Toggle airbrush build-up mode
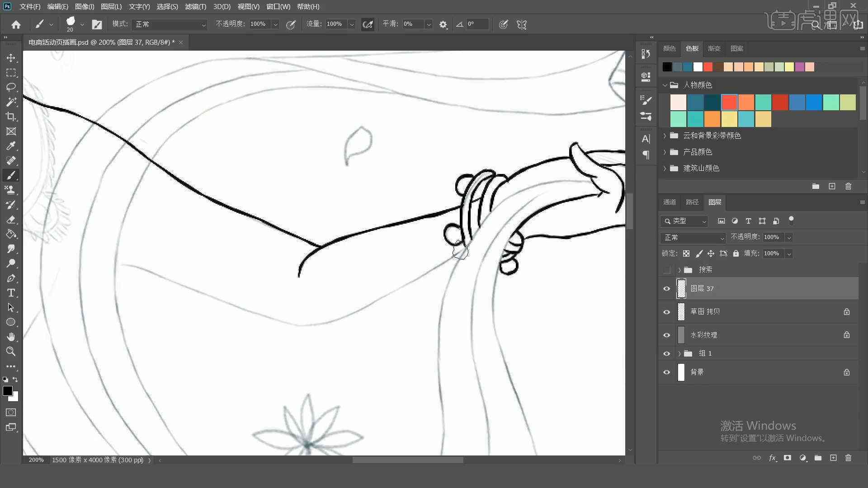The height and width of the screenshot is (488, 868). pyautogui.click(x=368, y=24)
